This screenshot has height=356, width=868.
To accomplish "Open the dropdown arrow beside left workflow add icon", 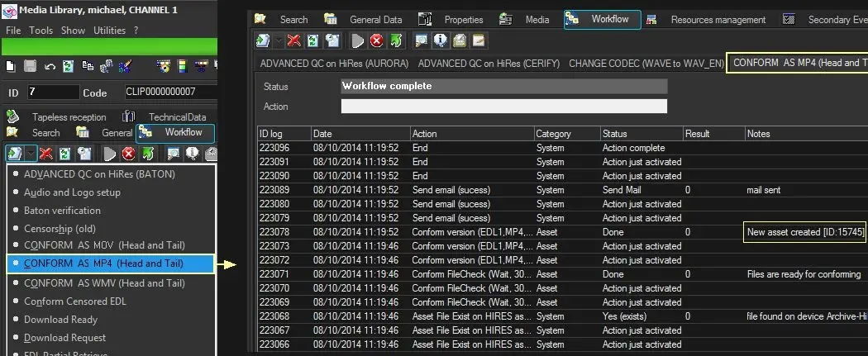I will point(30,153).
